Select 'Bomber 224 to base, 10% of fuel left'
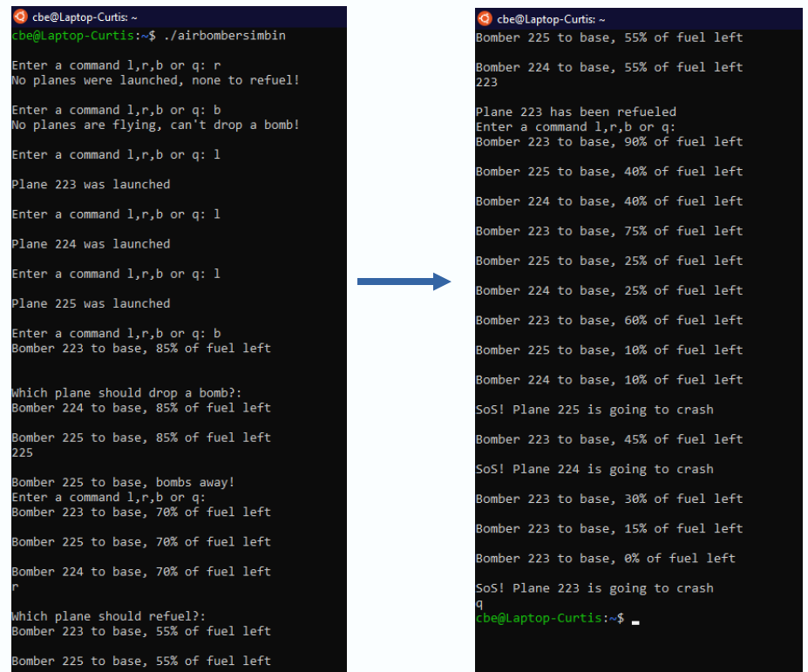Screen dimensions: 808x672 tap(609, 380)
